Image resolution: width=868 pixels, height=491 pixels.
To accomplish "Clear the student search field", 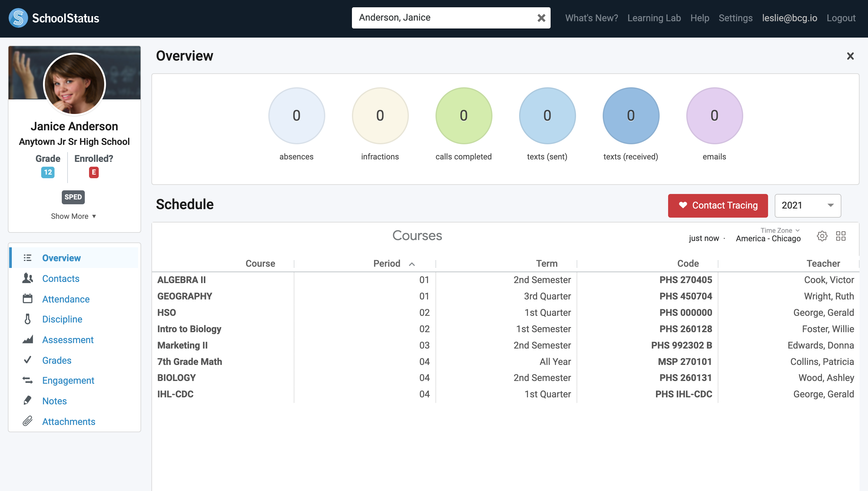I will pos(541,18).
